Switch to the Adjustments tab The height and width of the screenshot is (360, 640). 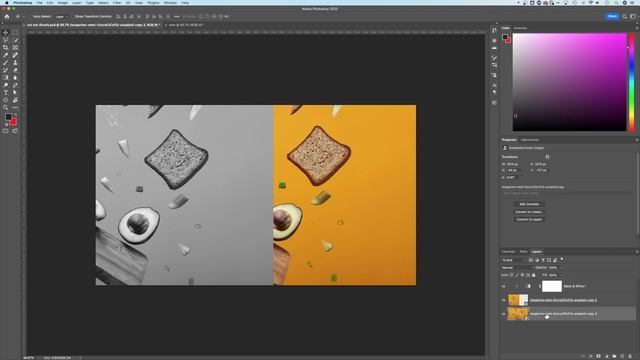[x=530, y=140]
